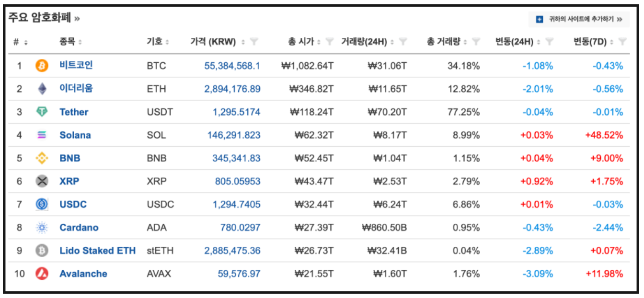644x298 pixels.
Task: Open the USDC coin page link
Action: (73, 205)
